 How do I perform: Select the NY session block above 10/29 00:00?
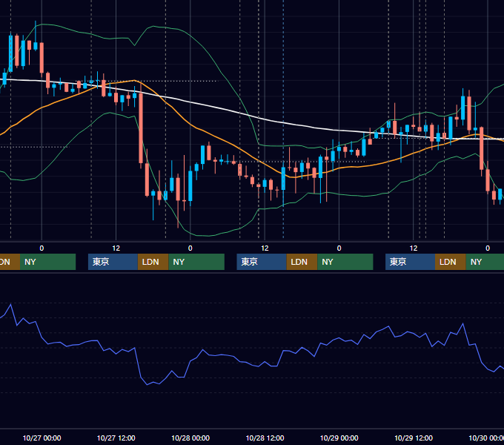coord(345,262)
